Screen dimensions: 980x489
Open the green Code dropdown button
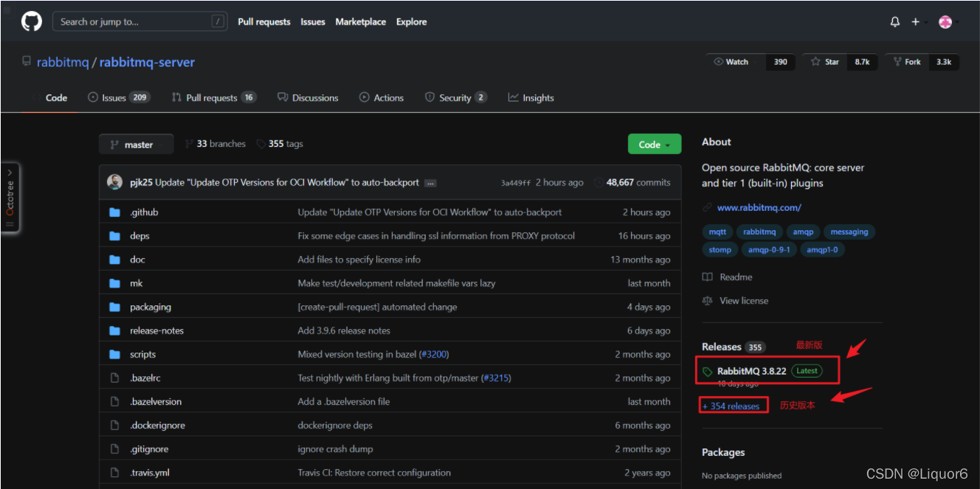click(655, 145)
